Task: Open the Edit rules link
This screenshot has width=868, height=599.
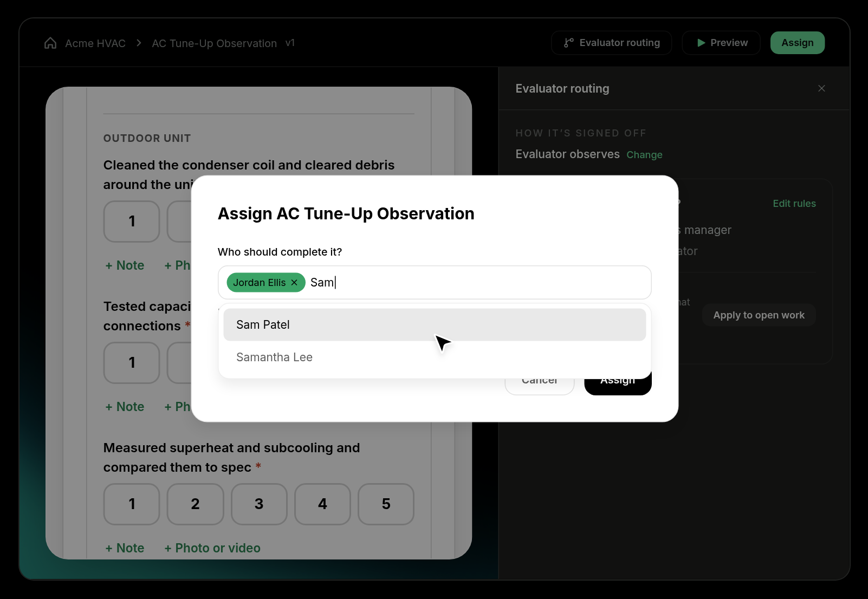Action: (x=794, y=204)
